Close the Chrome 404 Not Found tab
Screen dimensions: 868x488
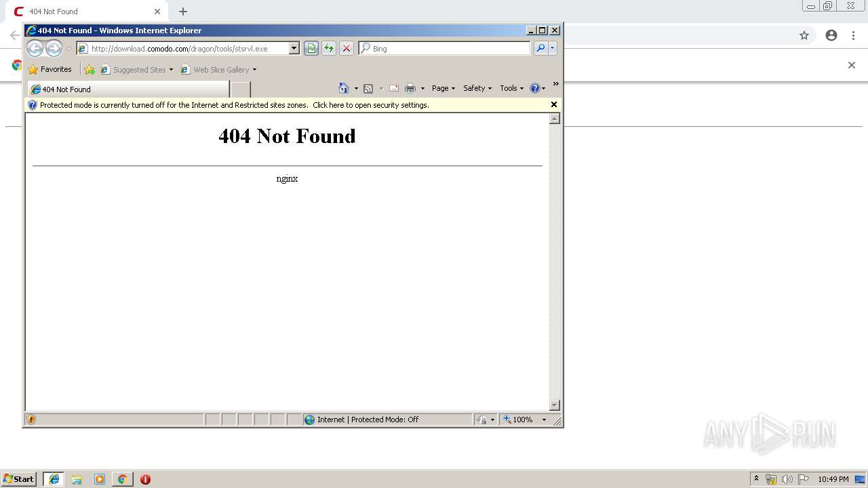[x=157, y=12]
